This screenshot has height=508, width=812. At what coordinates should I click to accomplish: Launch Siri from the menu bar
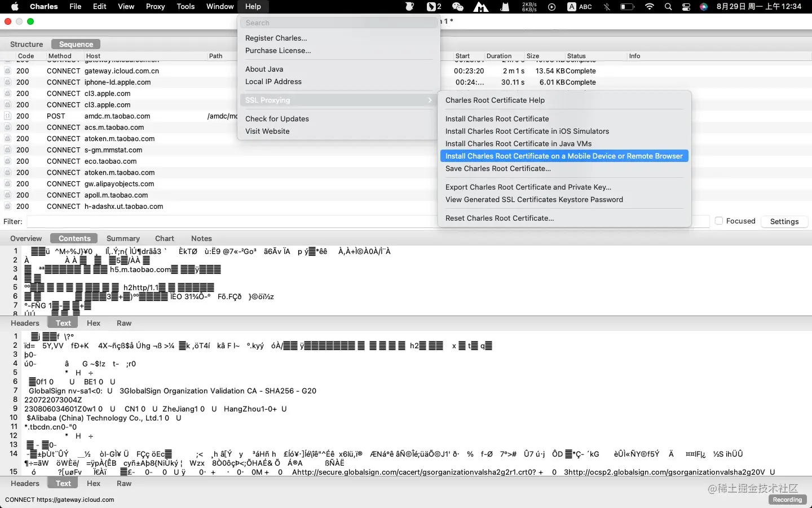pos(704,7)
